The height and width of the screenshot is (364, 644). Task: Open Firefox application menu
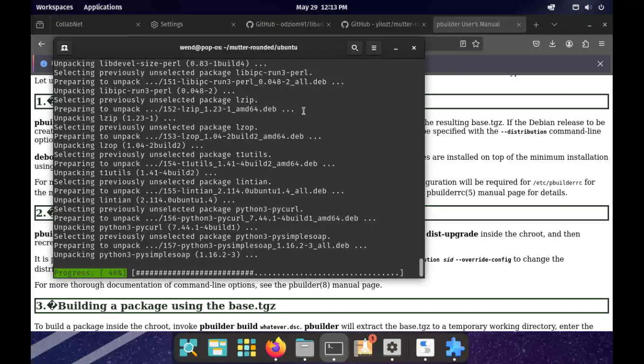pos(602,44)
